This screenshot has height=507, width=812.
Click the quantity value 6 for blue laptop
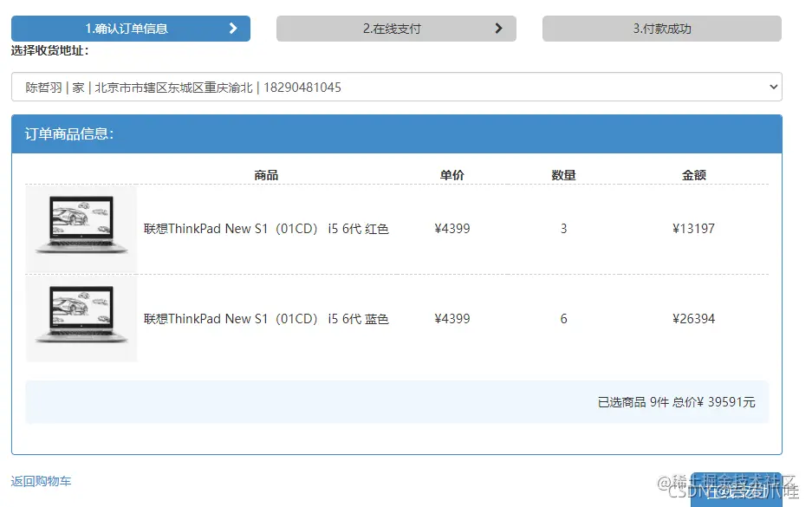click(x=563, y=318)
